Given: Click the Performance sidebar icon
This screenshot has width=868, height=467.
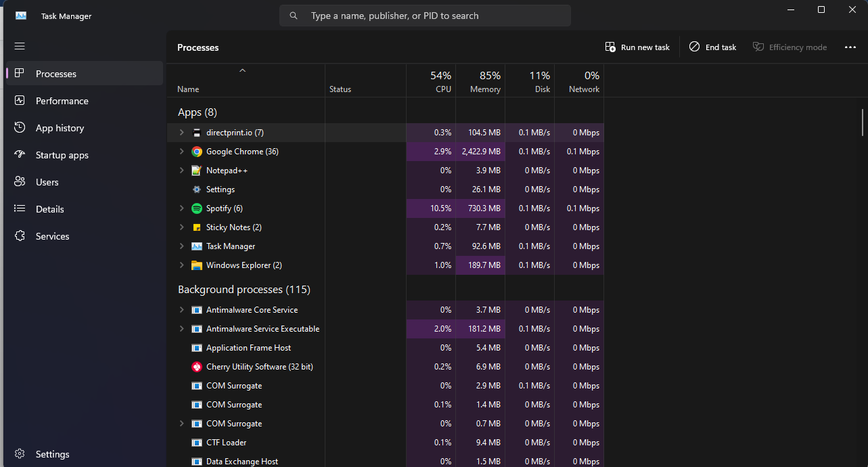Looking at the screenshot, I should click(20, 101).
